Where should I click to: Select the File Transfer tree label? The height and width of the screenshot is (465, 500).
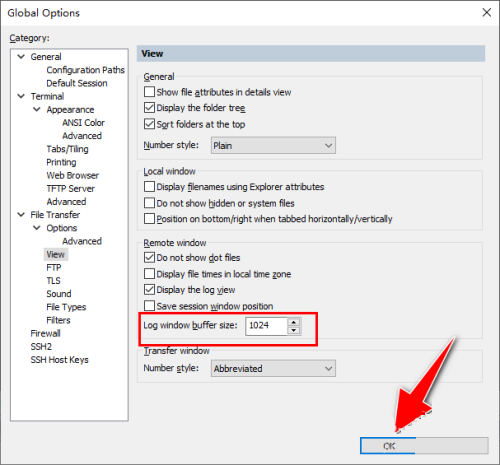point(55,215)
